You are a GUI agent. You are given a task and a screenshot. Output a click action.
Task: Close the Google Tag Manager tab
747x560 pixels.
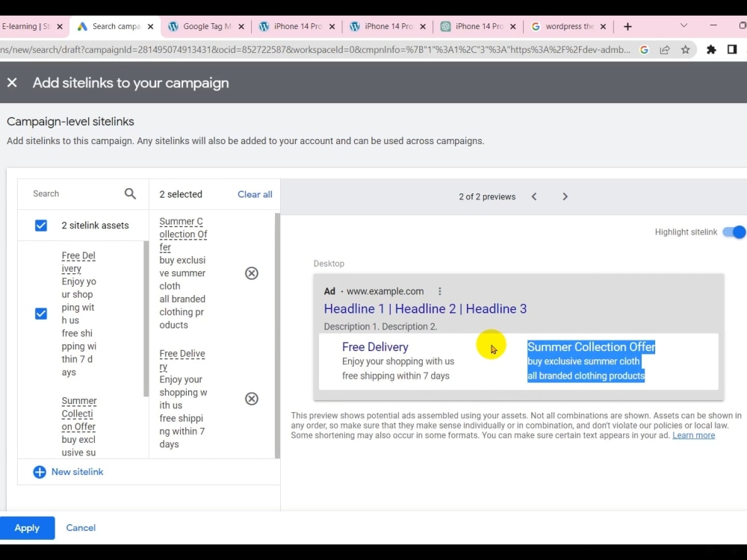pyautogui.click(x=241, y=27)
